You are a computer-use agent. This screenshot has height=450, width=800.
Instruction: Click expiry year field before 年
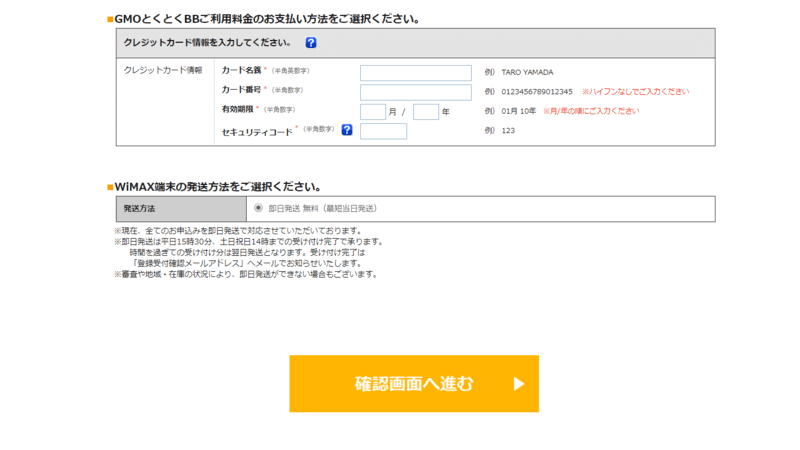coord(426,112)
